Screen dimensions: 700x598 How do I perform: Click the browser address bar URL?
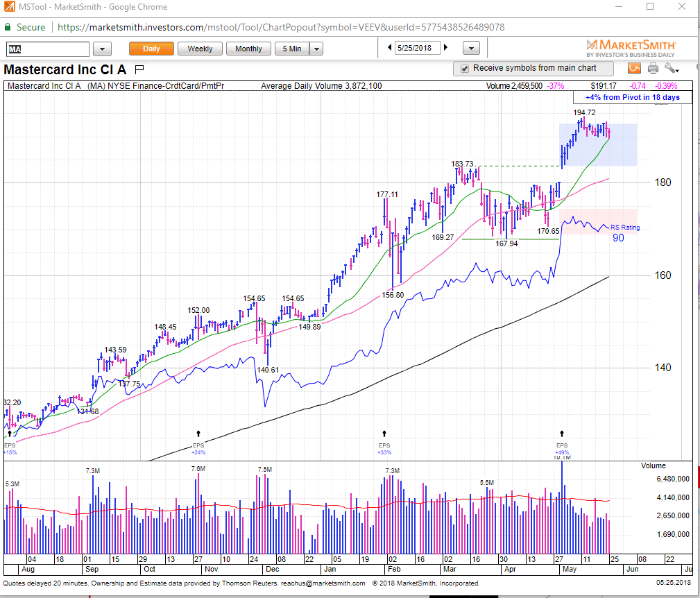281,27
